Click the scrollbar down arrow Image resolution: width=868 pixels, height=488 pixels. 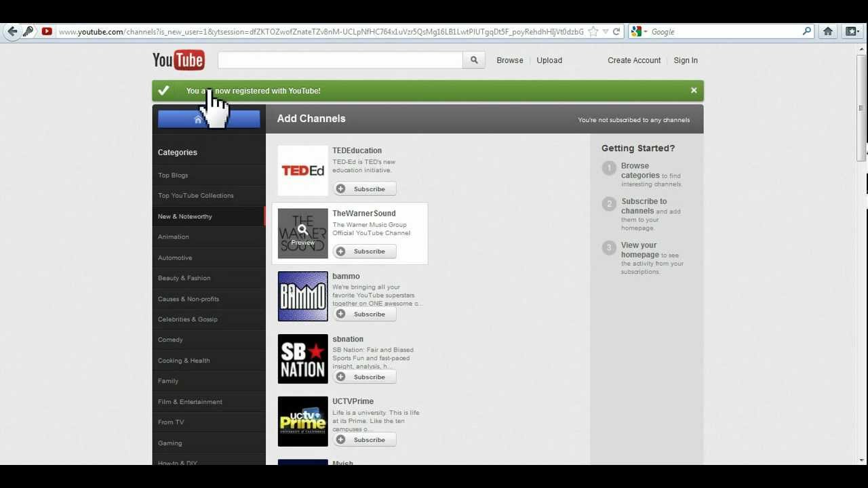pos(861,460)
